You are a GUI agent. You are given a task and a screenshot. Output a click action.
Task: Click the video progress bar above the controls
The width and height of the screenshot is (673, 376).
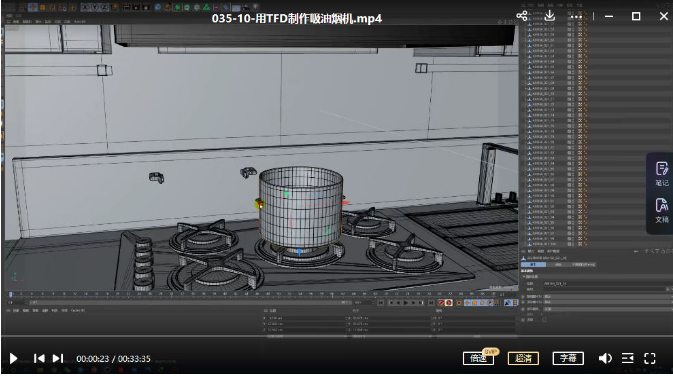(336, 335)
